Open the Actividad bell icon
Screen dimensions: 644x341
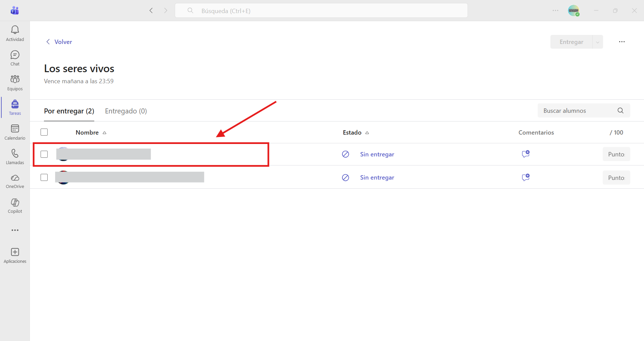click(x=15, y=30)
